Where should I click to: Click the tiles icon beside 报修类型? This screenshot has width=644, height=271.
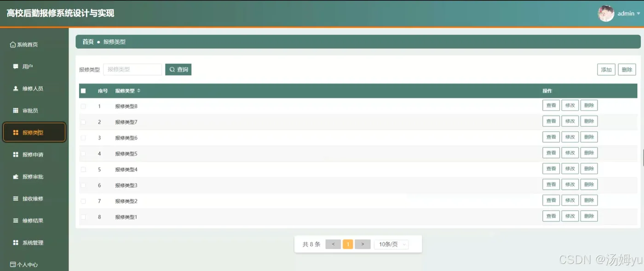(16, 132)
